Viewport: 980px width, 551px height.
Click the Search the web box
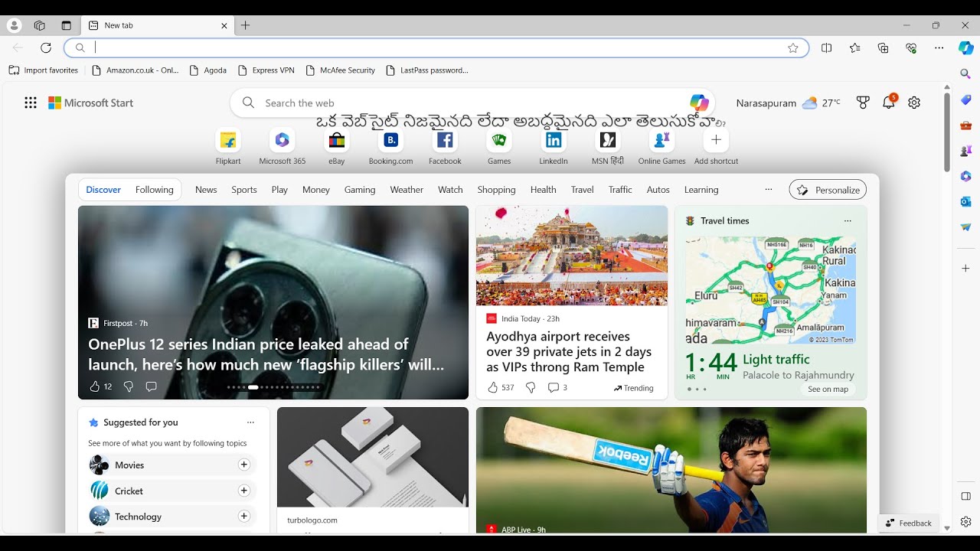click(x=472, y=103)
